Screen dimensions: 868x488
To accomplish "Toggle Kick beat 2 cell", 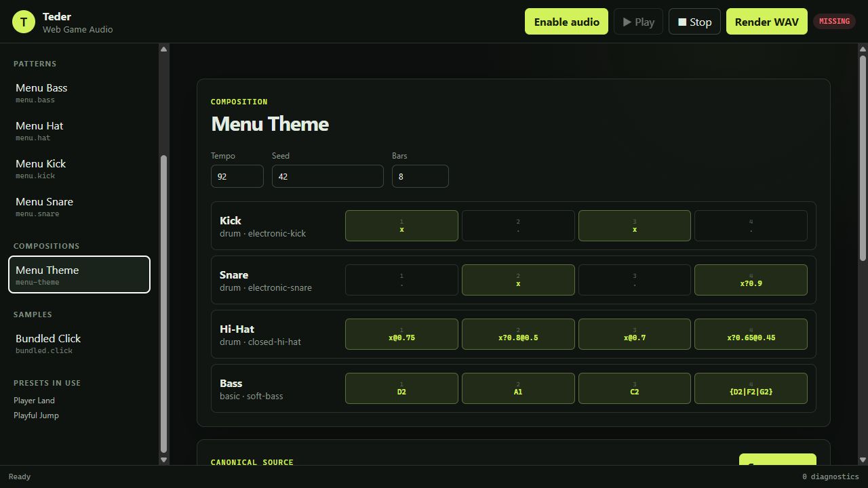I will pos(518,226).
